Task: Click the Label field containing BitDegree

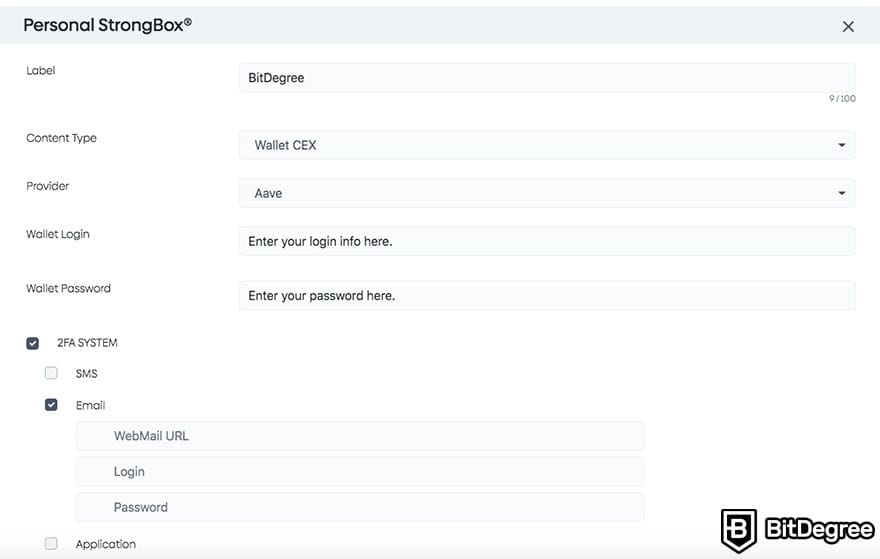Action: click(x=547, y=77)
